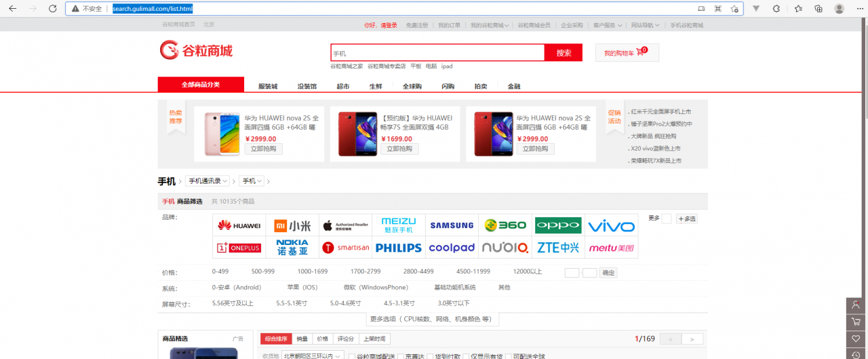Check the 货到付款 checkbox
Screen dimensions: 868x359
[430, 356]
